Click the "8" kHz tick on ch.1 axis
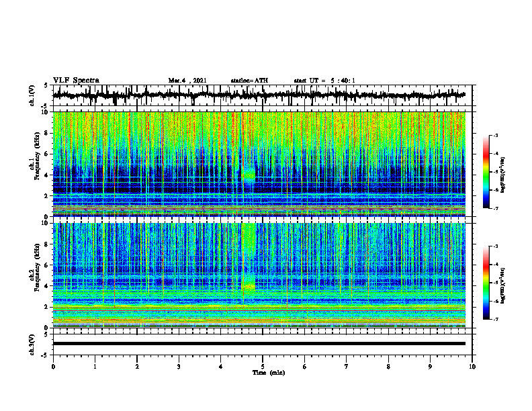 point(47,133)
